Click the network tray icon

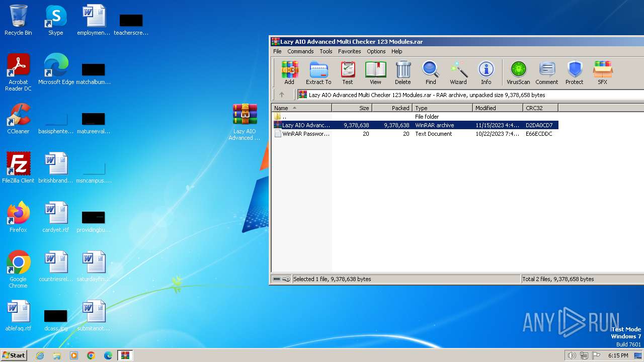point(584,355)
